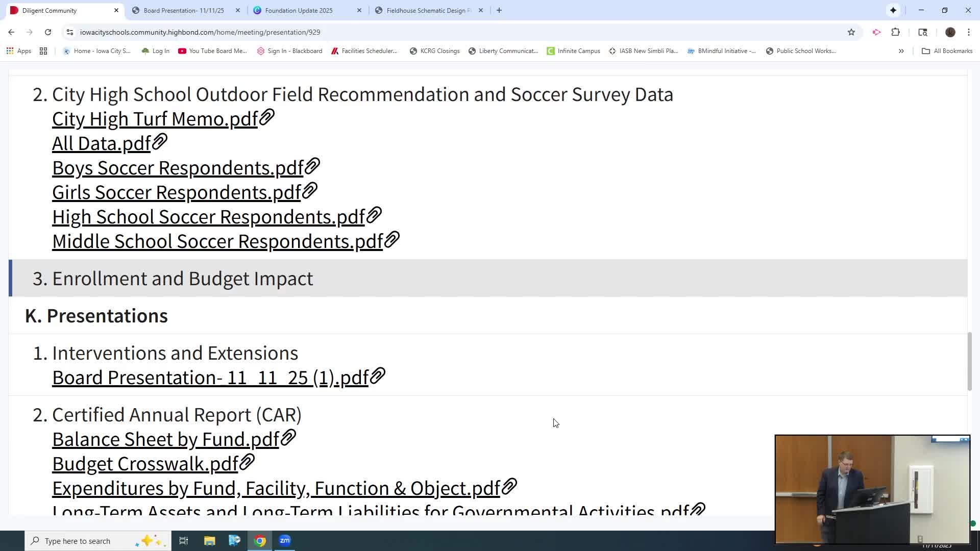
Task: Click the paperclip icon next to All Data.pdf
Action: coord(160,142)
